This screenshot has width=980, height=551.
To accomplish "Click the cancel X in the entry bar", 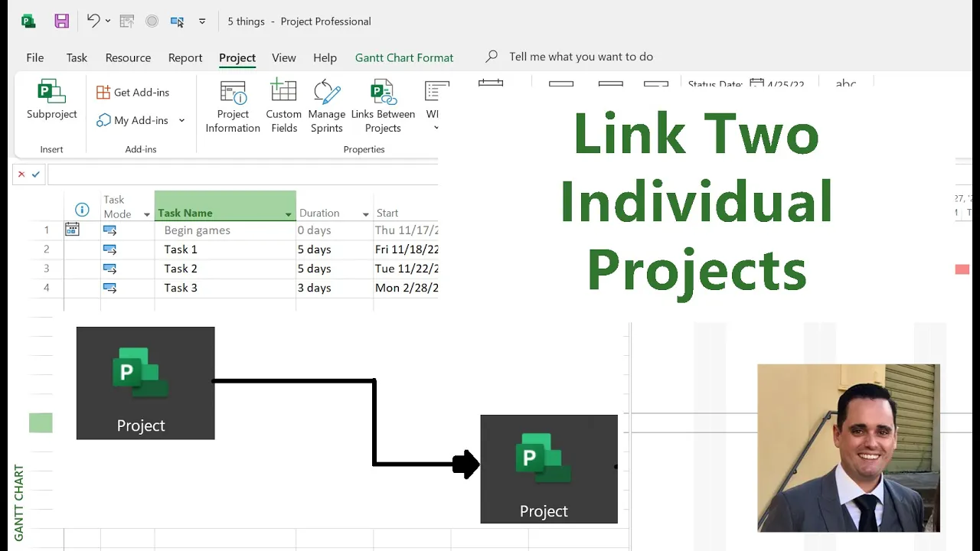I will click(21, 174).
